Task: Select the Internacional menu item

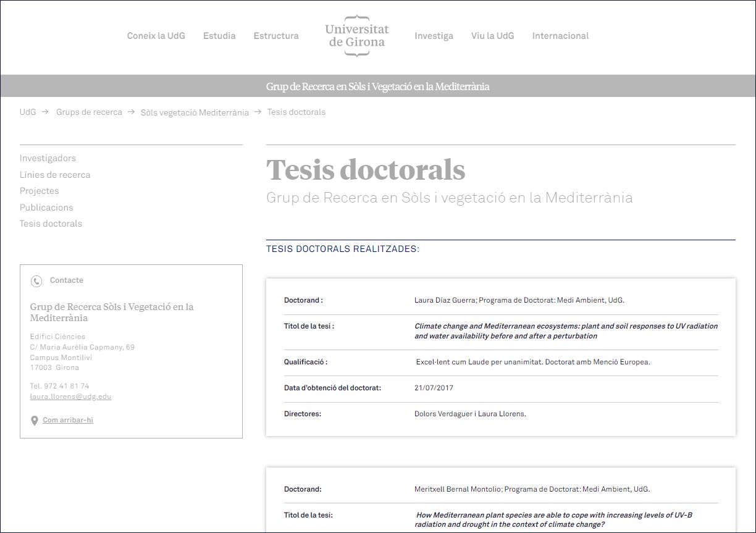Action: 560,36
